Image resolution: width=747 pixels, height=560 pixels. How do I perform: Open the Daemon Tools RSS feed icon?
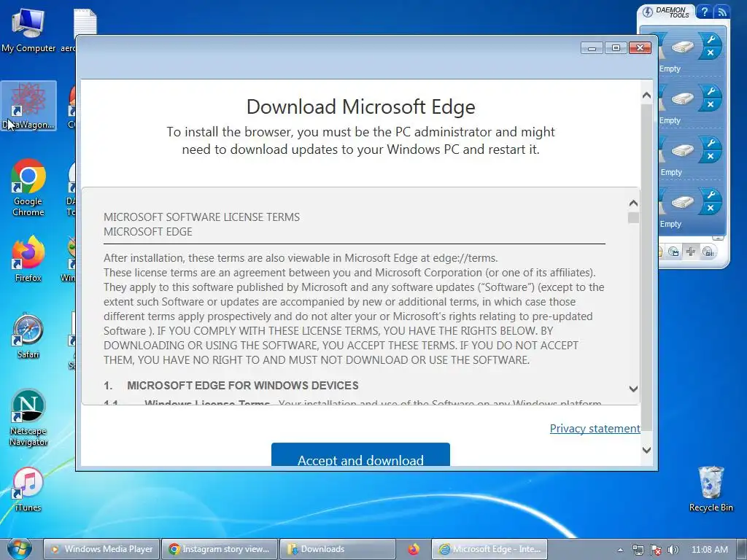coord(722,12)
